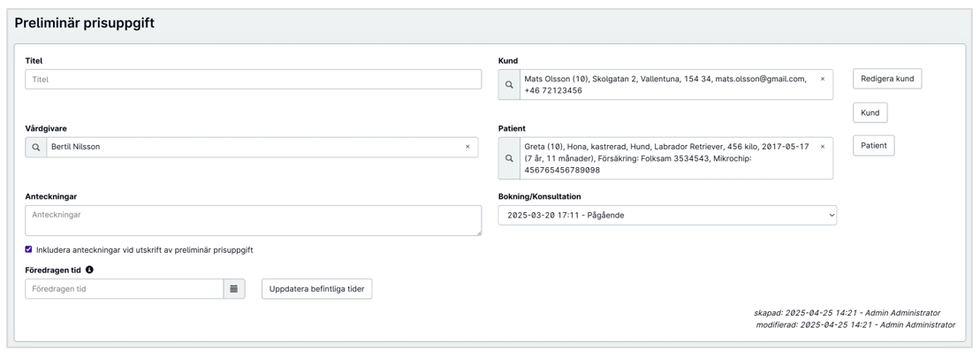Toggle Inkludera anteckningar vid utskrift checkbox

pyautogui.click(x=29, y=249)
